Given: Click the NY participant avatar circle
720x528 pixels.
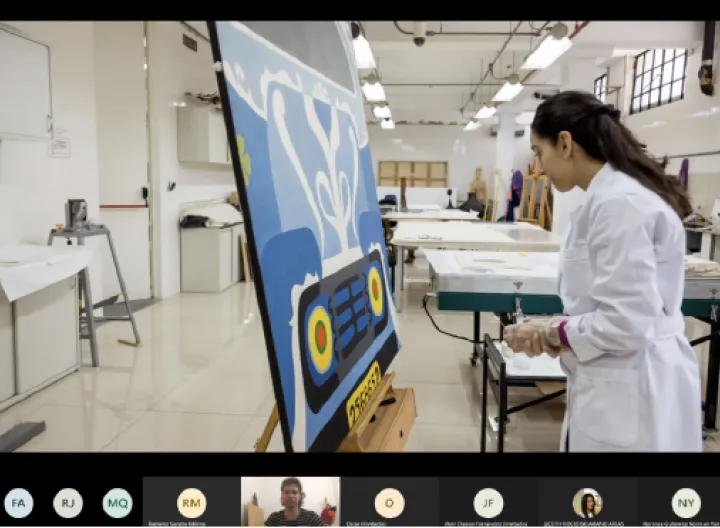Looking at the screenshot, I should [686, 502].
